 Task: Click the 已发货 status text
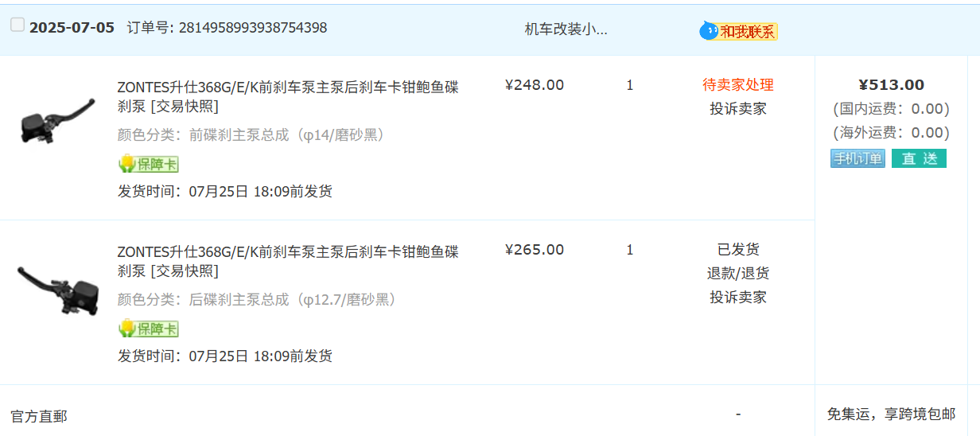click(x=738, y=250)
